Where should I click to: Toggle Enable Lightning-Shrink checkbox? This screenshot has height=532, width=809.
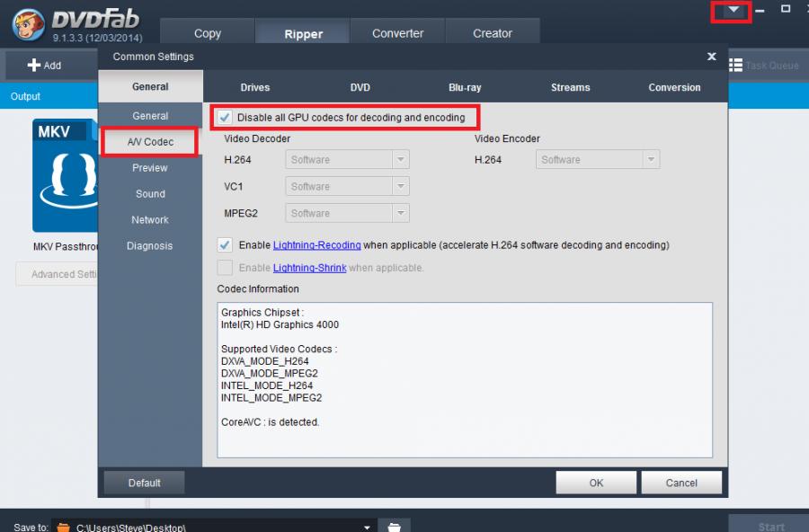[x=225, y=267]
